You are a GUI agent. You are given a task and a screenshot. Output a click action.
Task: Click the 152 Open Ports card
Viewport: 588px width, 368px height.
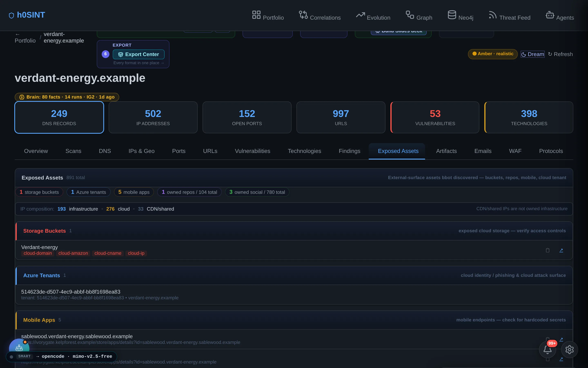(x=247, y=117)
